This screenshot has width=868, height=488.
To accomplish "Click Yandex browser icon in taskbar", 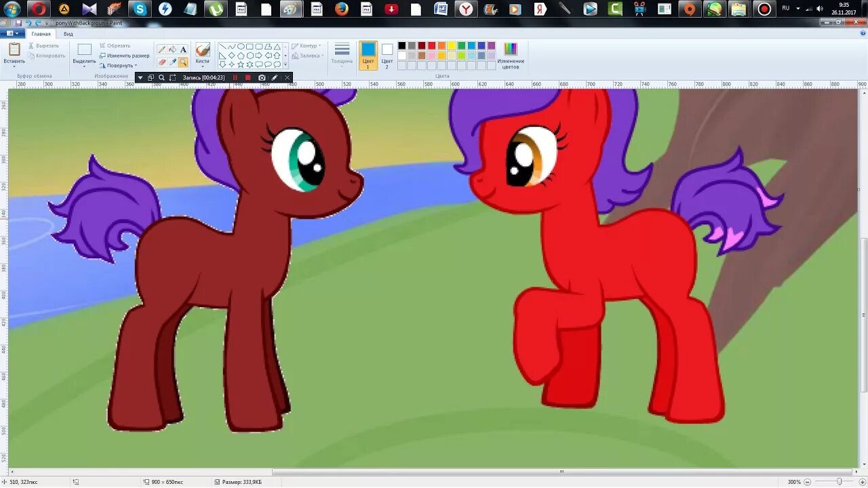I will coord(466,9).
